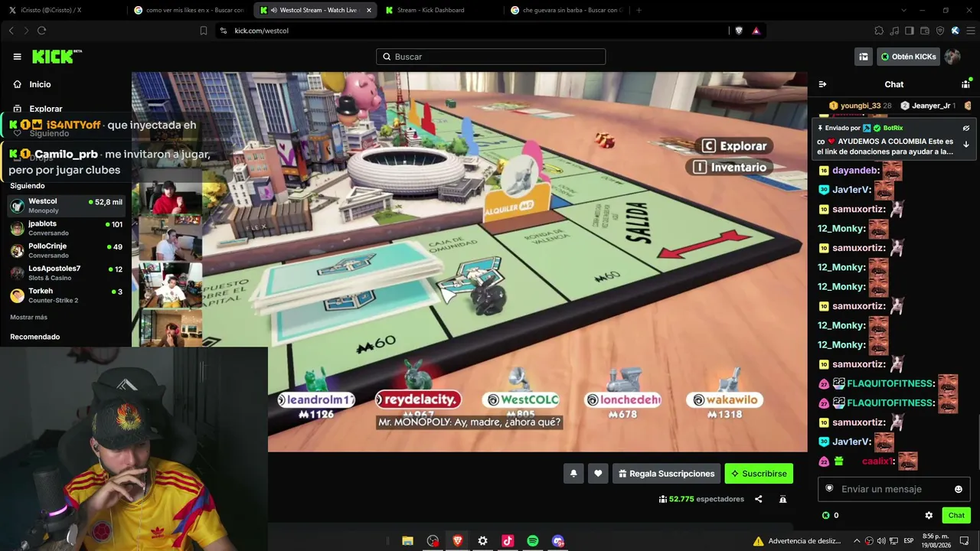Focus the Enviar un mensaje field
This screenshot has width=980, height=551.
coord(894,489)
